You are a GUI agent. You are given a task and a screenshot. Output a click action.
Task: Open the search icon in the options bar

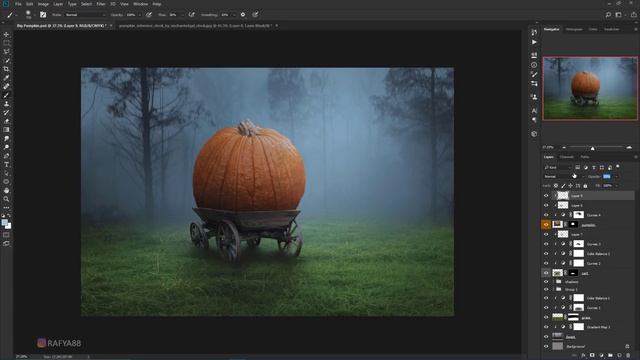608,15
